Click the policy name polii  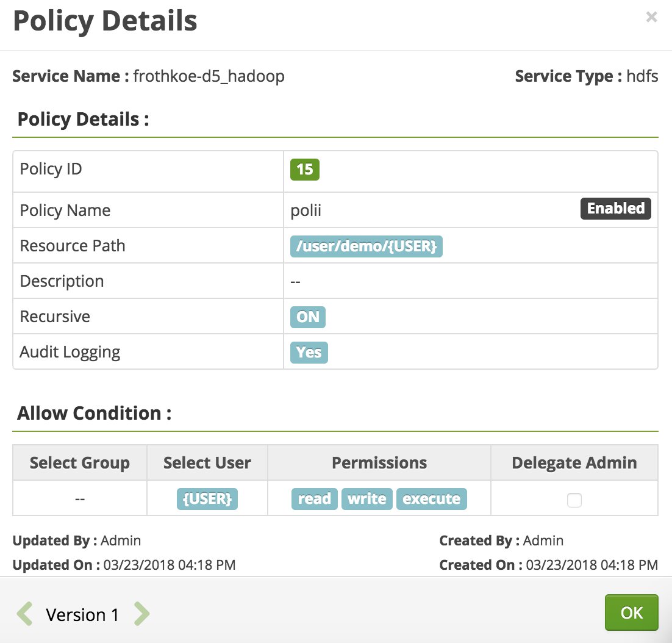[306, 211]
